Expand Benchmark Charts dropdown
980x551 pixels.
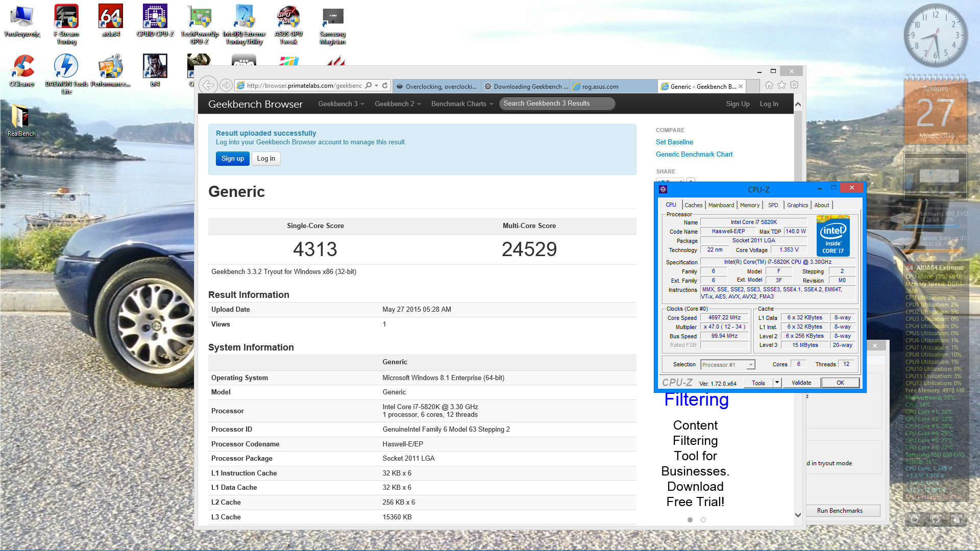point(462,104)
